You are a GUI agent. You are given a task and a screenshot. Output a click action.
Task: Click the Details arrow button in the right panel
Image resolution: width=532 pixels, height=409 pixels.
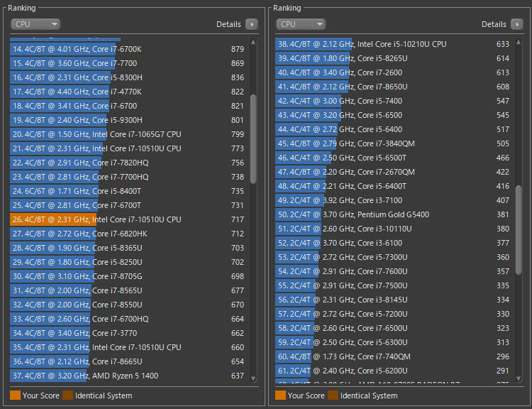517,24
